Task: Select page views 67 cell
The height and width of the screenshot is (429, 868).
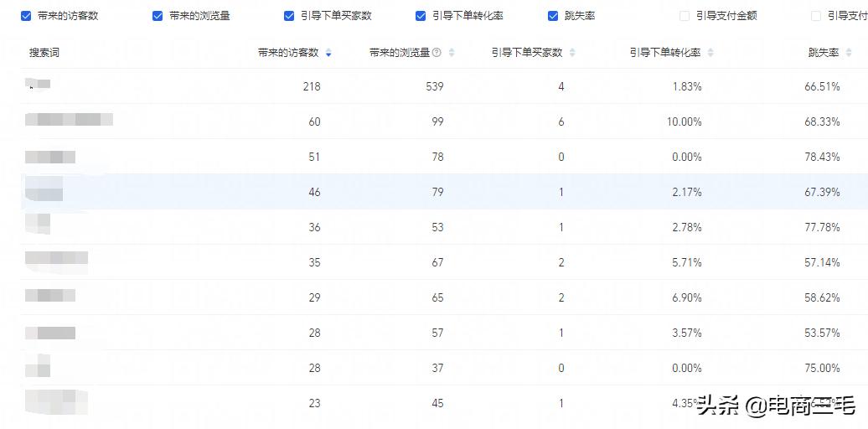Action: (x=437, y=263)
